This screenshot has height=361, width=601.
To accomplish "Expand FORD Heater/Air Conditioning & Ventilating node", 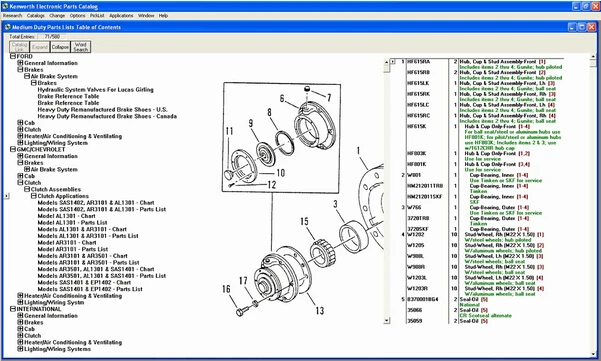I will click(20, 136).
